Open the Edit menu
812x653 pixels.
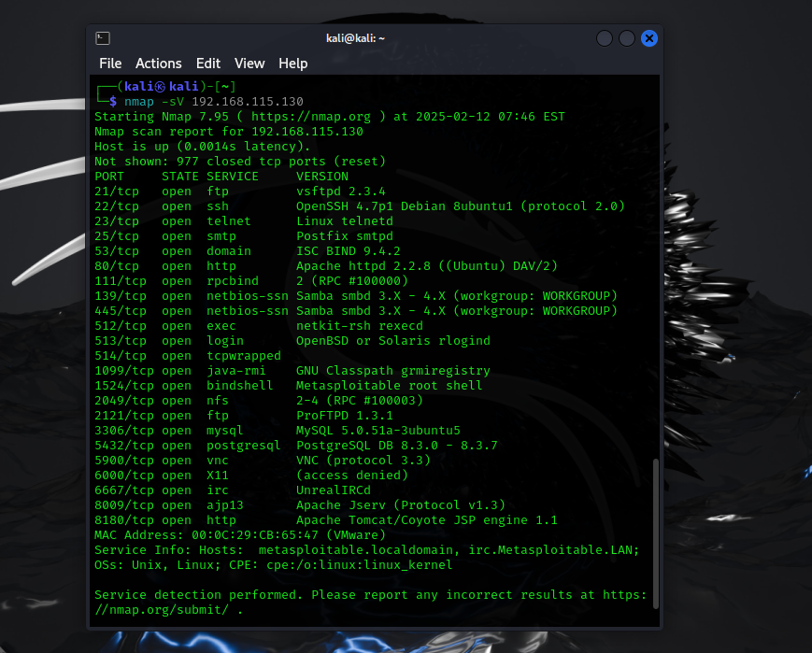[208, 64]
